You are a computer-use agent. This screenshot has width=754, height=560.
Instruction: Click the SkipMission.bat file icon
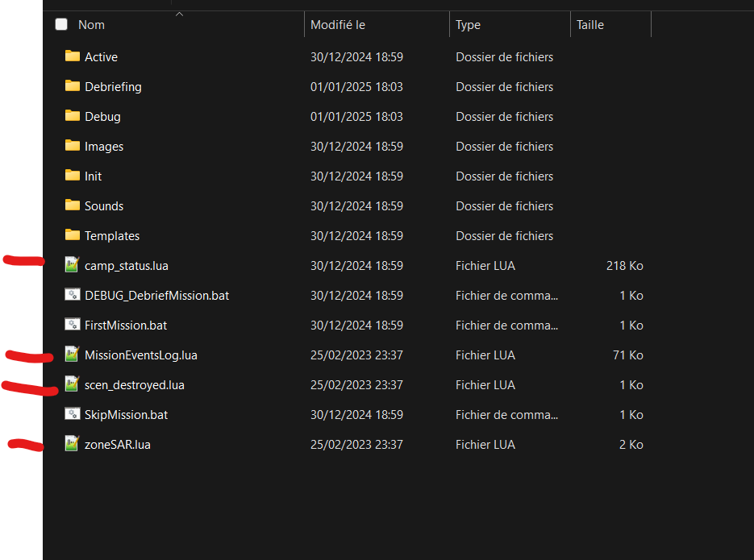click(x=72, y=413)
